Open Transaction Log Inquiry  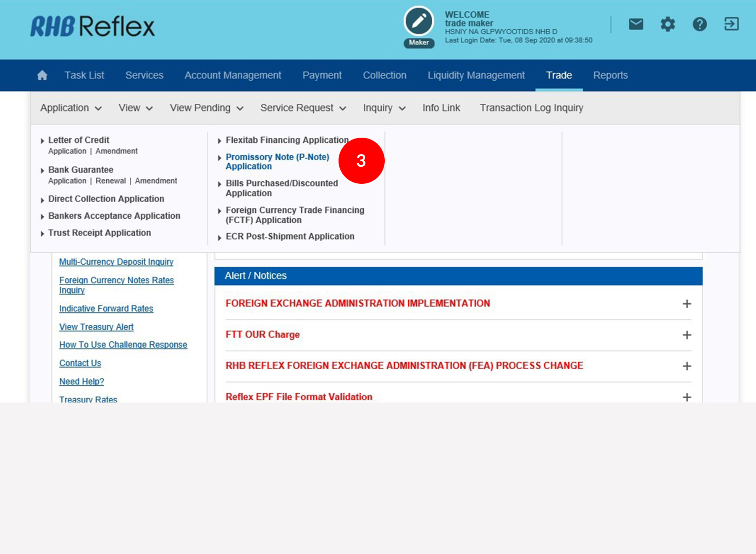[x=531, y=108]
